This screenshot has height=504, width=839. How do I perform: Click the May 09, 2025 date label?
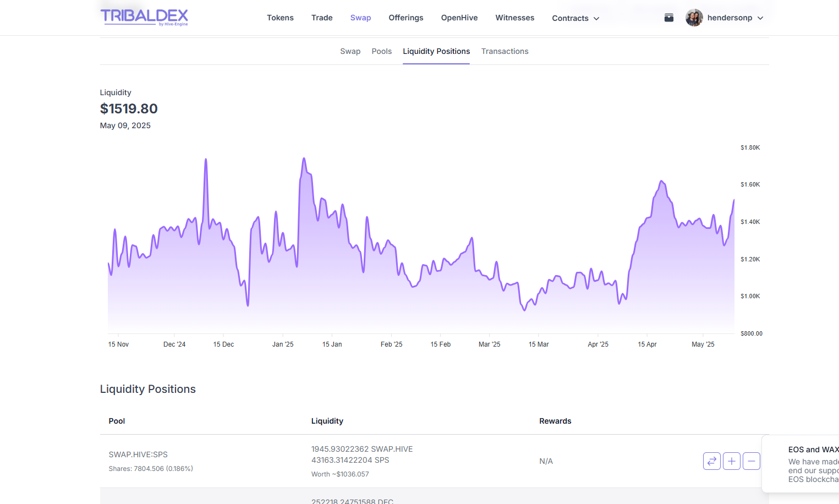125,125
